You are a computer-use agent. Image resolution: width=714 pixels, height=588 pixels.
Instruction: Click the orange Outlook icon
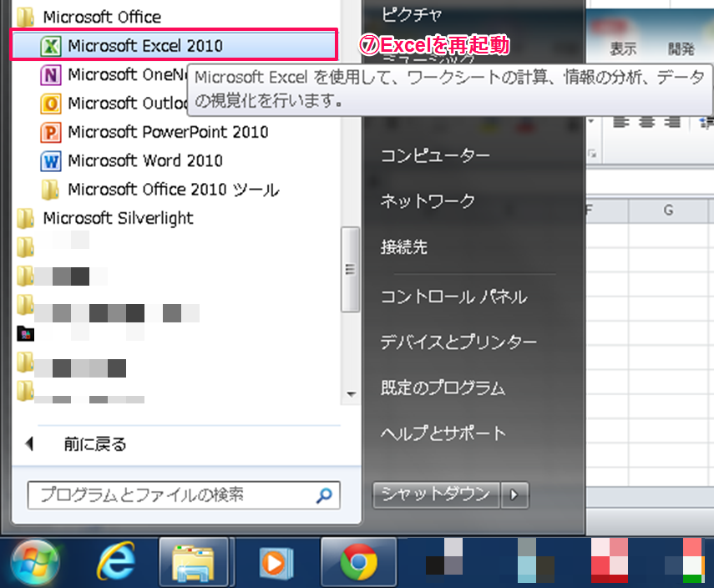click(51, 104)
